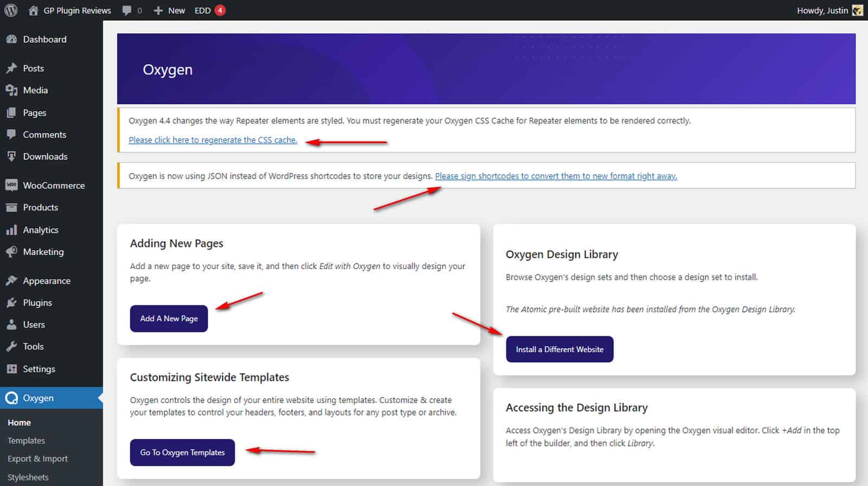Viewport: 868px width, 486px height.
Task: Click the EDD notification badge showing 4
Action: (220, 10)
